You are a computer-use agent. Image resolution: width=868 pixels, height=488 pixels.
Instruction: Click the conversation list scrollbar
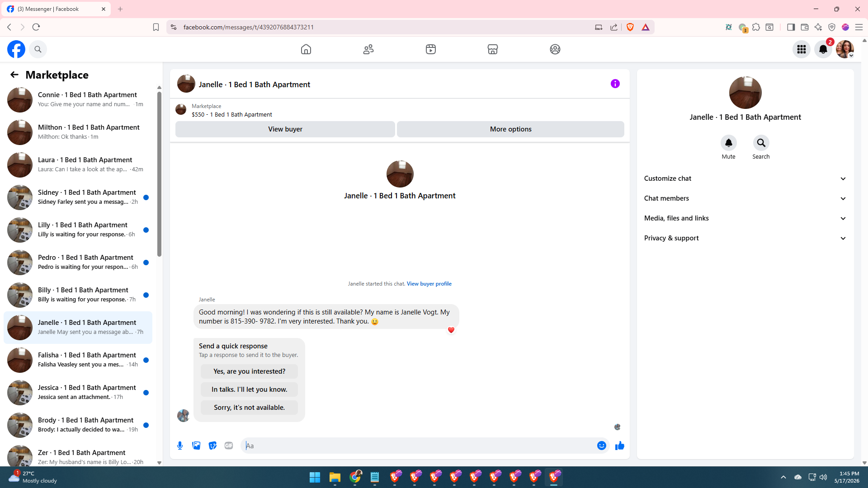point(159,174)
